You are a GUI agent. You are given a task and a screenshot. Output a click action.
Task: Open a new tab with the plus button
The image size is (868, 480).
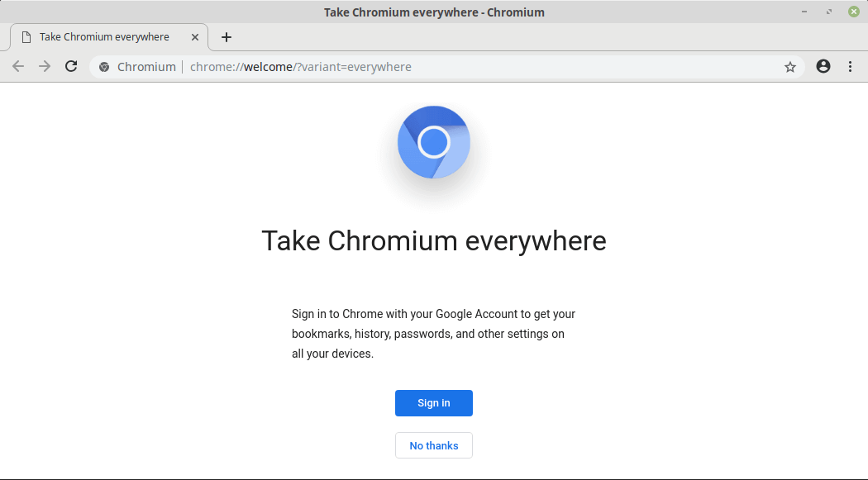[226, 37]
